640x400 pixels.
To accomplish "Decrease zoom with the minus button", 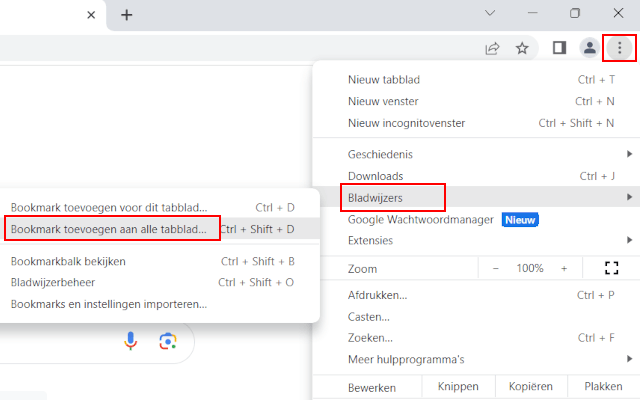I will tap(496, 268).
